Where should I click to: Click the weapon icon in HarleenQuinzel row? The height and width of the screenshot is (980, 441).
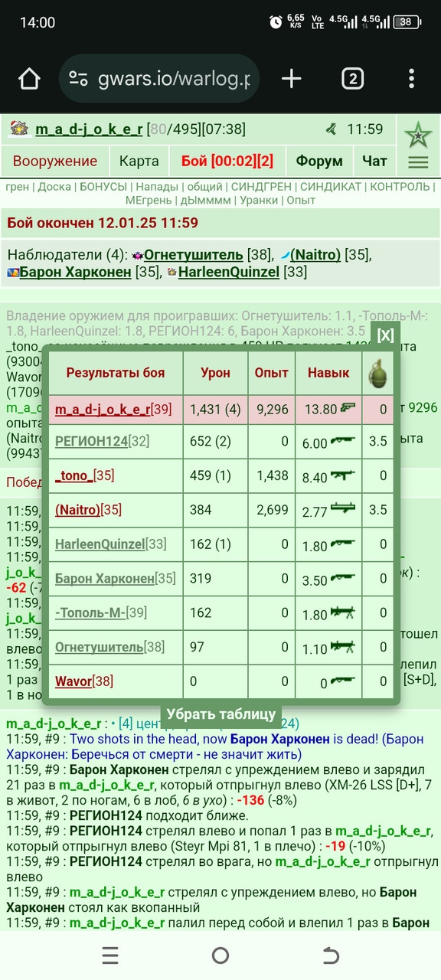tap(342, 544)
